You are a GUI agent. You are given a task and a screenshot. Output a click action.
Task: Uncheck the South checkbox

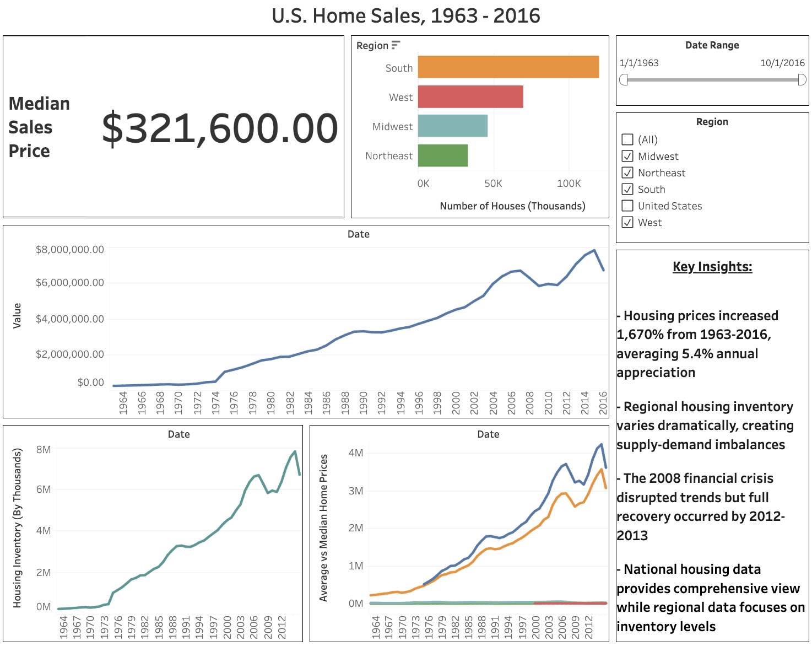point(627,189)
